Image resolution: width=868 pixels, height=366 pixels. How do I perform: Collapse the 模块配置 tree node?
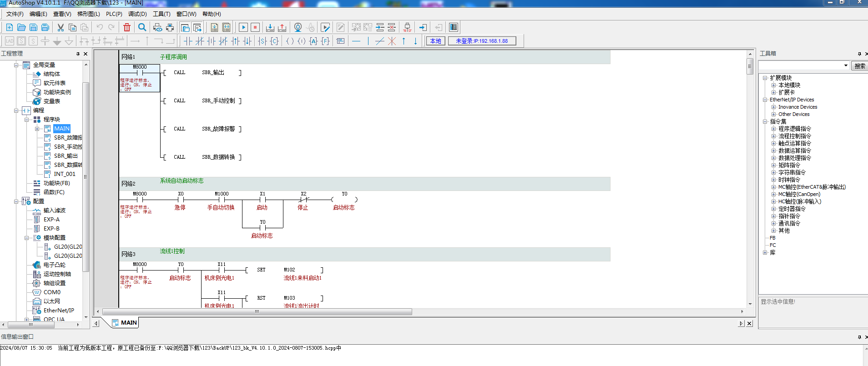coord(27,238)
